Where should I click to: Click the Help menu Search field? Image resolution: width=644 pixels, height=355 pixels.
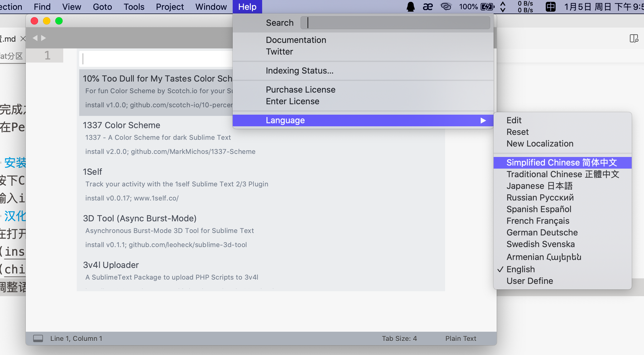pyautogui.click(x=395, y=23)
